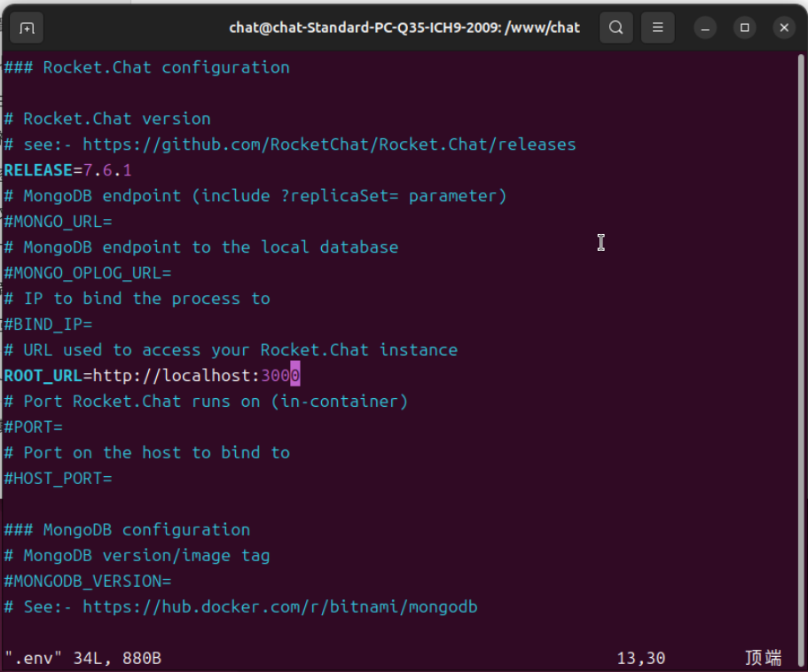Open a new terminal tab
808x672 pixels.
[x=27, y=27]
